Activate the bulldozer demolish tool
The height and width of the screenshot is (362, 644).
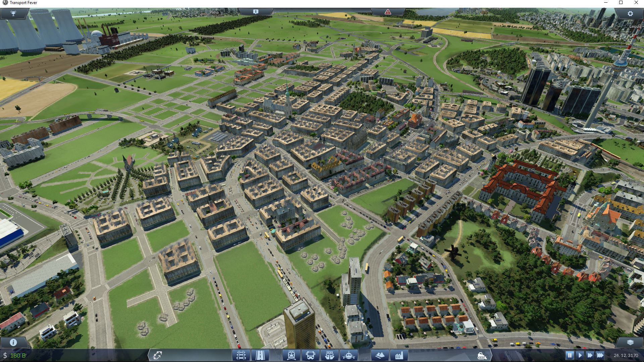(482, 355)
